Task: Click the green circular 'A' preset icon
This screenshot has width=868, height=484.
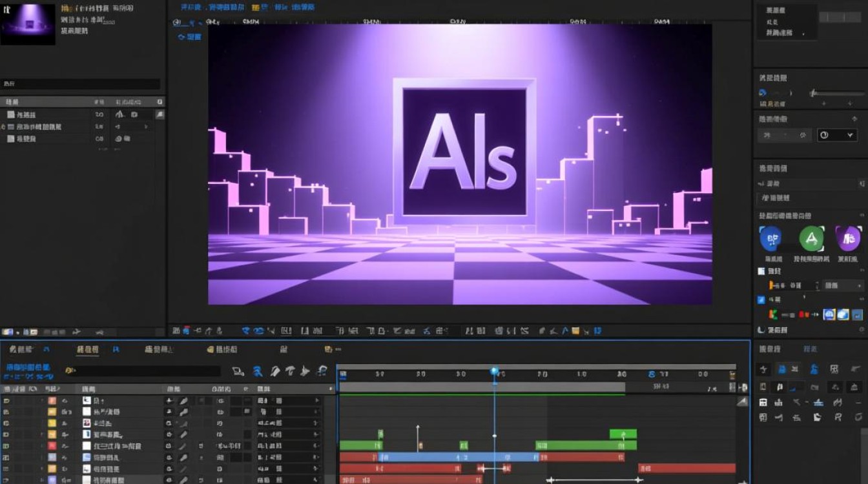Action: pyautogui.click(x=811, y=239)
